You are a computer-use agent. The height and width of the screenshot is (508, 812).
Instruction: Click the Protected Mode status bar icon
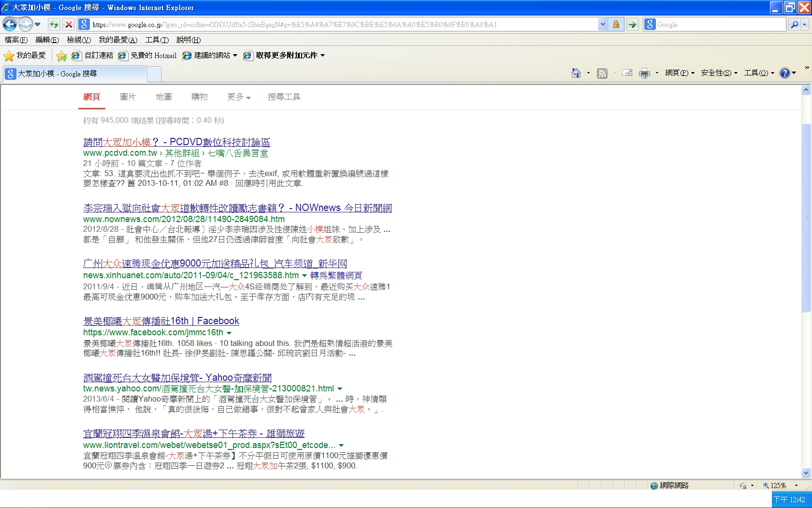click(x=743, y=485)
